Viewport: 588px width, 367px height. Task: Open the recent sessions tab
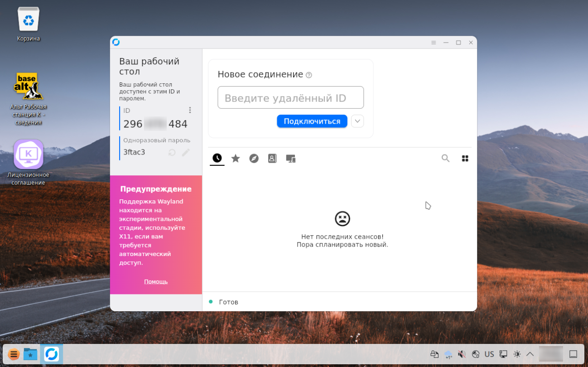217,158
